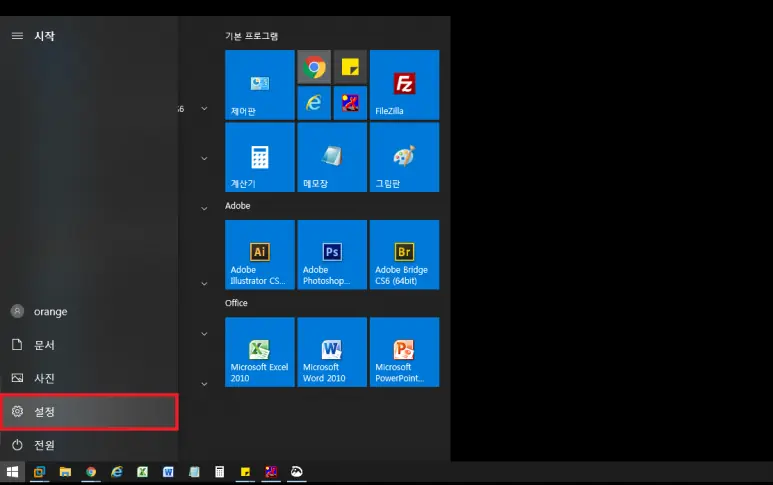
Task: Click the Windows Start button on taskbar
Action: 12,472
